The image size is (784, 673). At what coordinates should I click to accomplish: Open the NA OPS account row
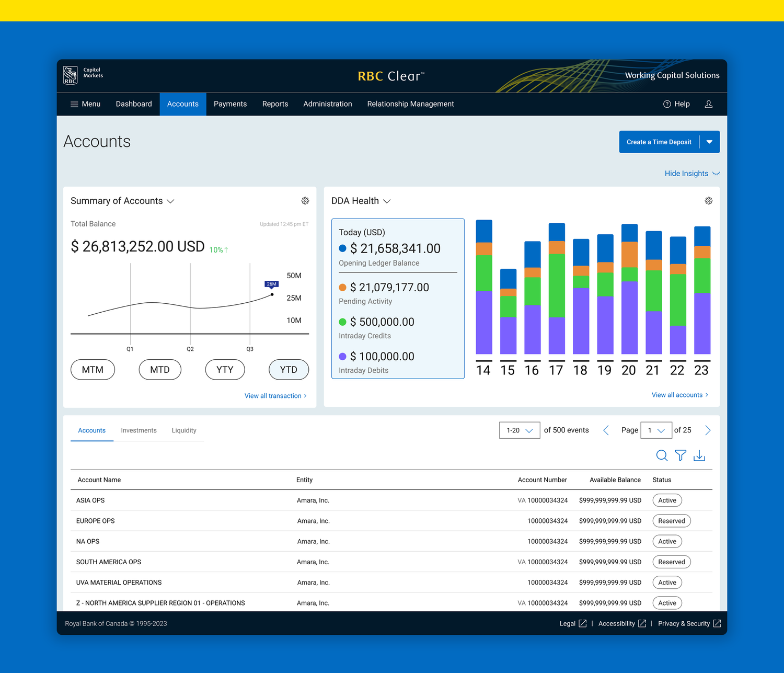(x=391, y=541)
